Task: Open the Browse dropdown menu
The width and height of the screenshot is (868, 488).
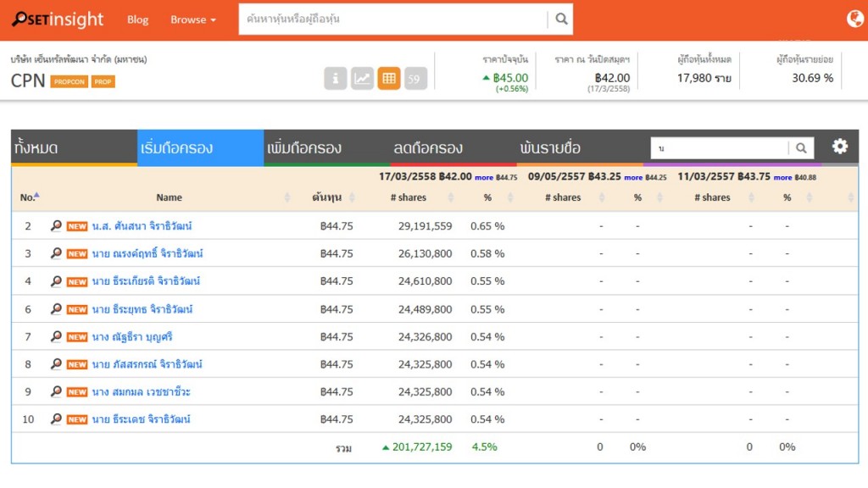Action: [x=192, y=19]
